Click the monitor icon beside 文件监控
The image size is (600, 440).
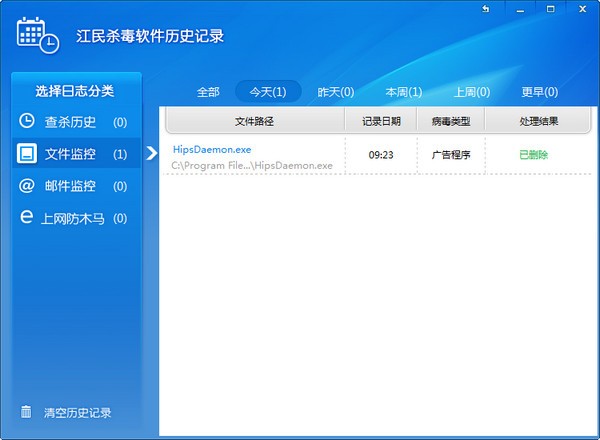pos(27,154)
